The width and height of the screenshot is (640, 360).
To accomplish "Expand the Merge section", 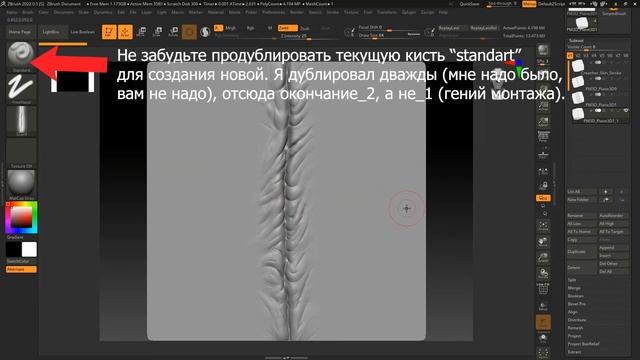I will [574, 288].
